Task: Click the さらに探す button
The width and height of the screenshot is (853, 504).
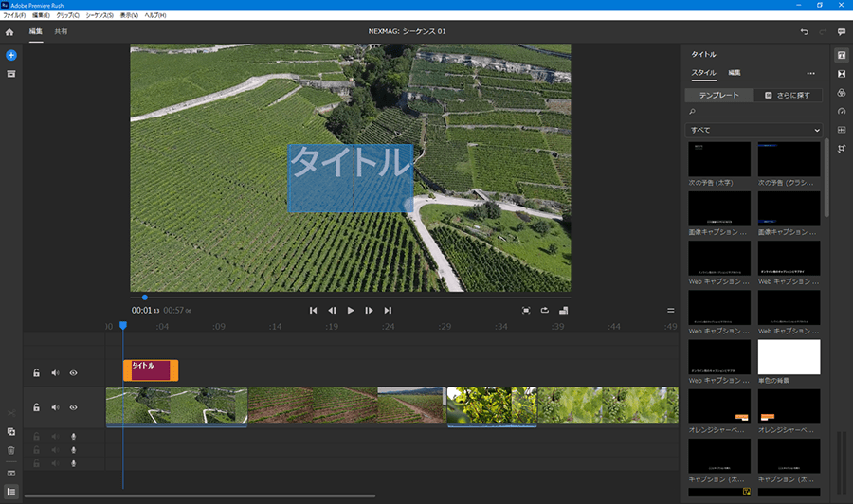Action: pos(788,96)
